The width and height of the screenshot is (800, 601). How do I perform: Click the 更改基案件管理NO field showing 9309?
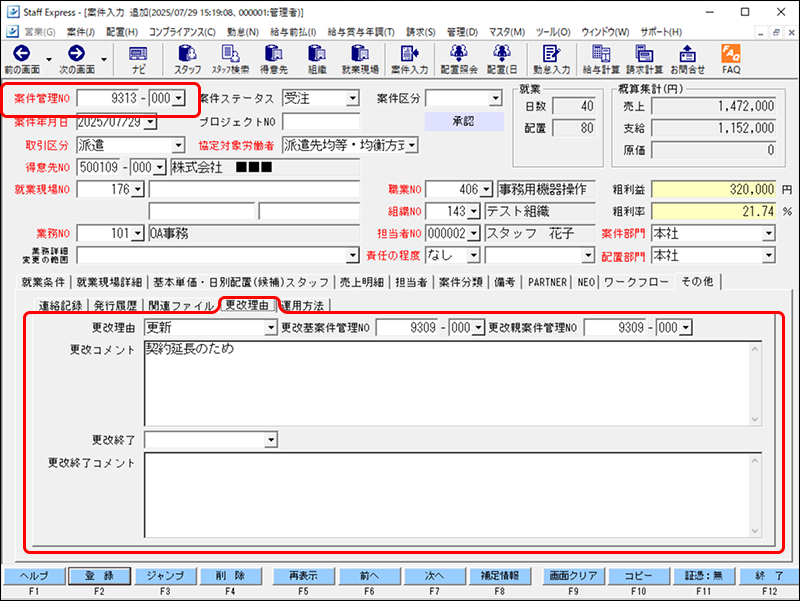click(407, 328)
